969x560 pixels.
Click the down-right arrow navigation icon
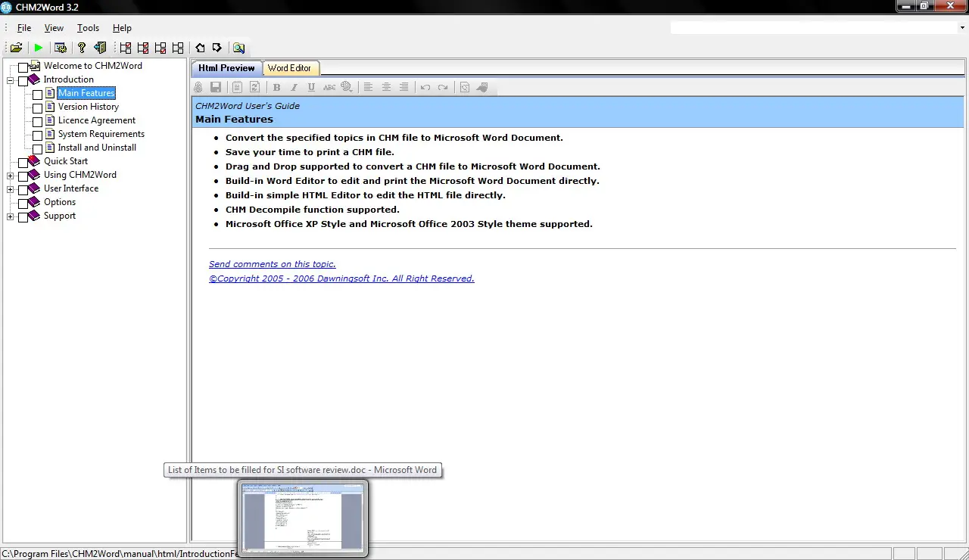pyautogui.click(x=217, y=48)
